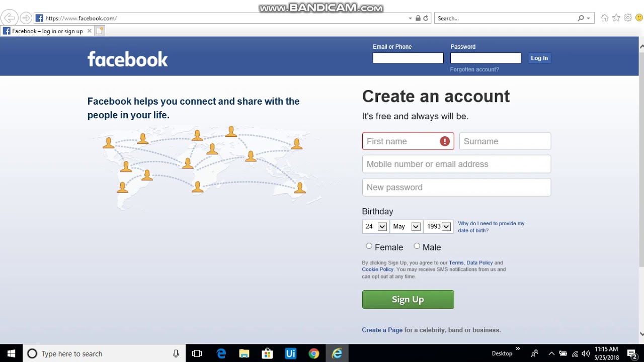Click the magnifier icon in the search box
Screen dimensions: 644x362
(x=581, y=18)
